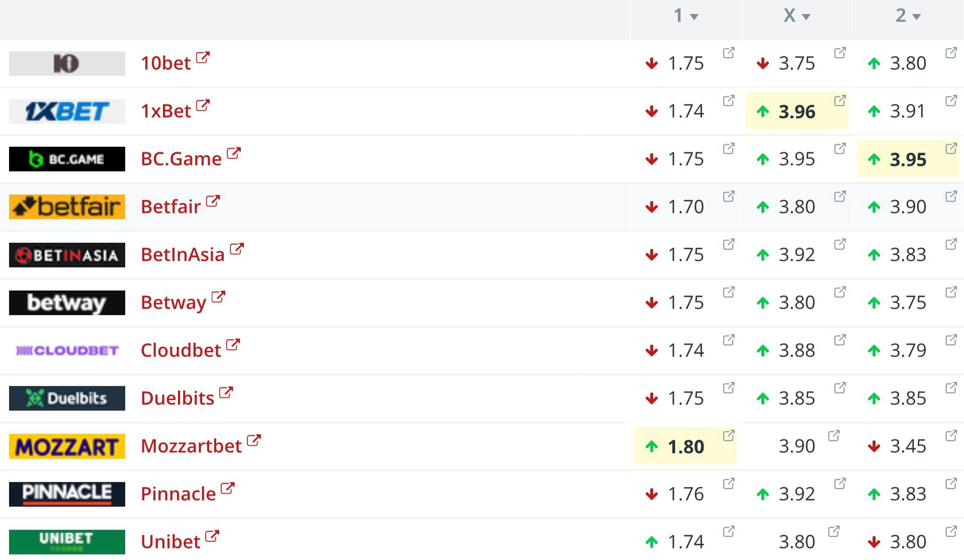
Task: Open the Betfair bookmaker link
Action: coord(170,207)
